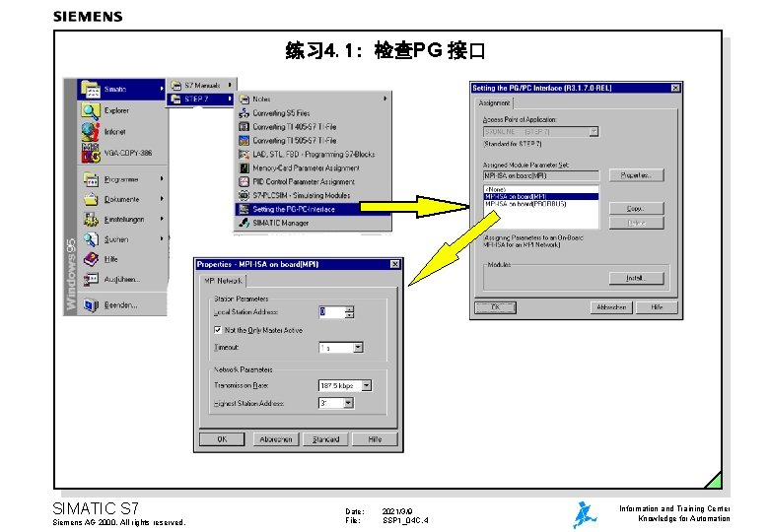This screenshot has width=769, height=532.
Task: Open the Access Point of Application dropdown
Action: coord(594,132)
